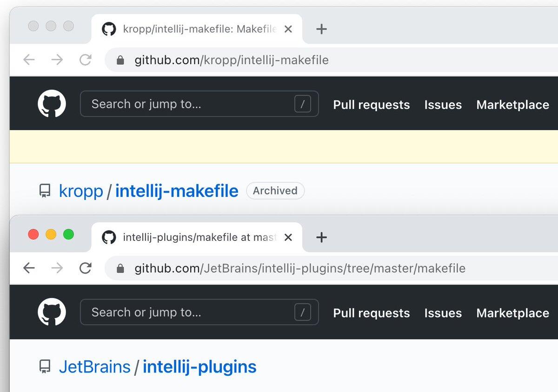
Task: Open the kropp user profile link
Action: 81,191
